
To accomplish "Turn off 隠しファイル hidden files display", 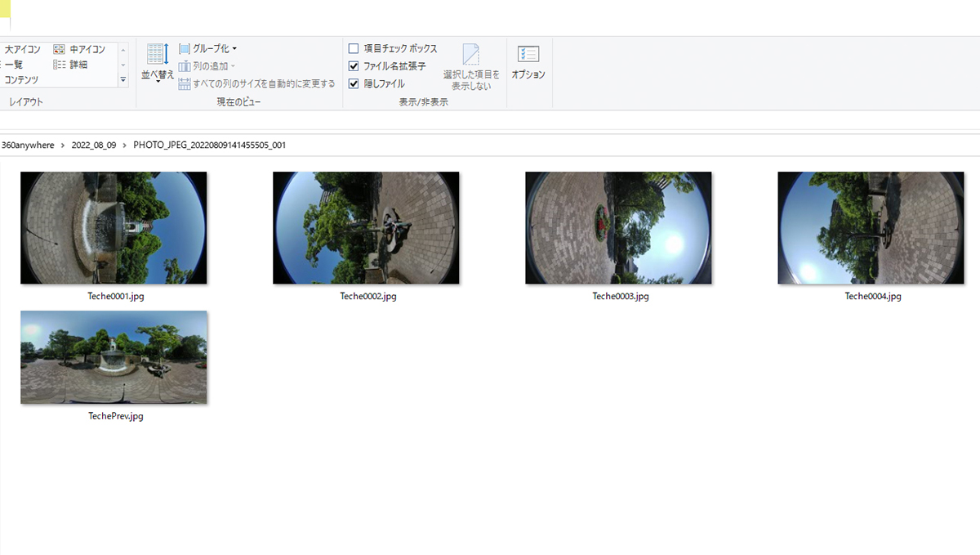I will tap(354, 83).
